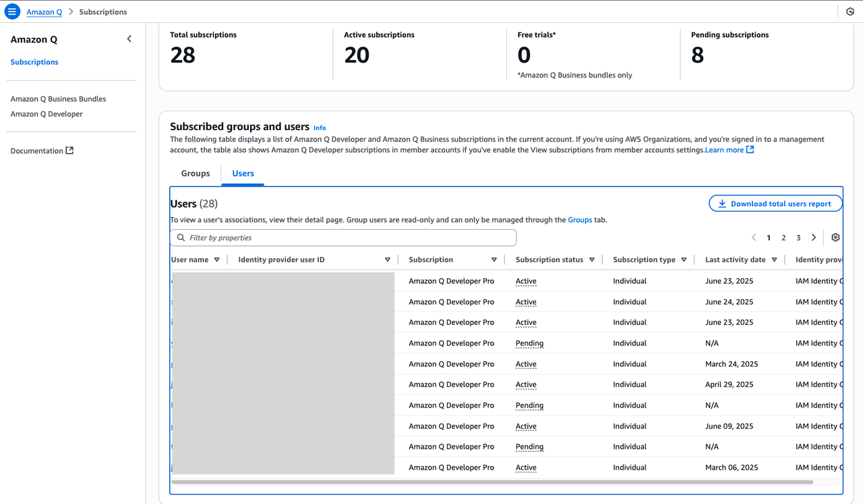Switch to the Groups tab
The image size is (863, 504).
pos(196,173)
